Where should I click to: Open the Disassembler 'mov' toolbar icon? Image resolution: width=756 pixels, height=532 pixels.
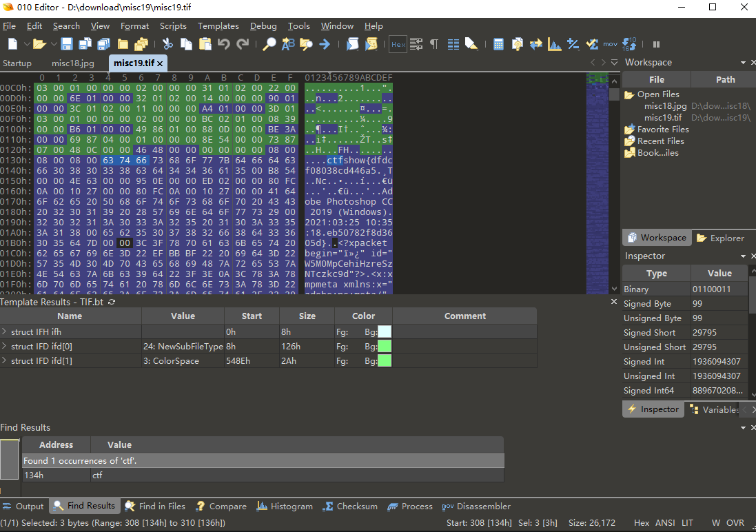(610, 44)
